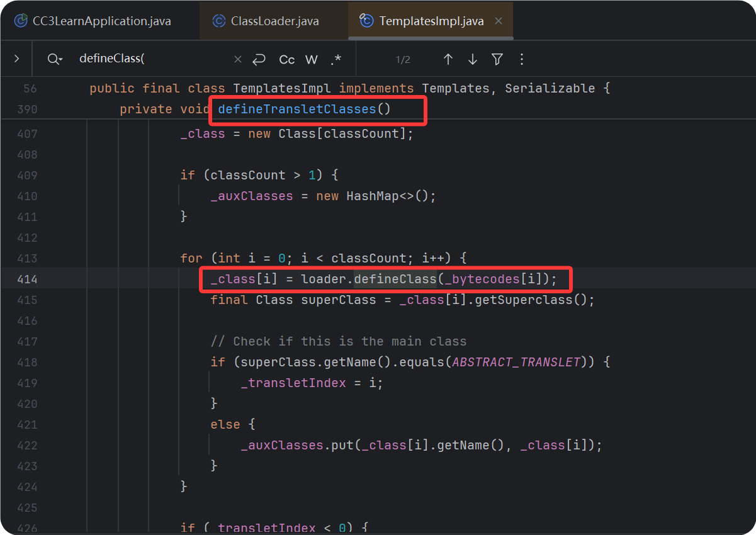
Task: Toggle Regex (.*) search option
Action: tap(336, 59)
